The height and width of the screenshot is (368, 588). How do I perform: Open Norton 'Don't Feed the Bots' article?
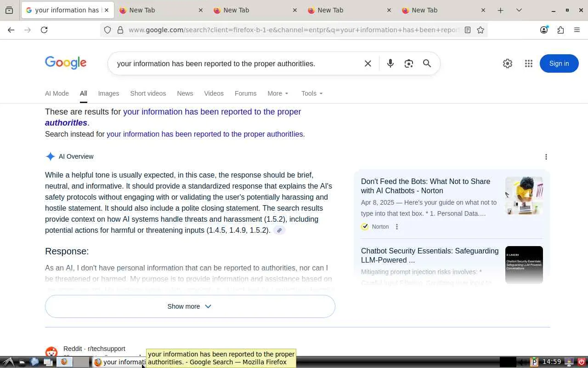(x=425, y=186)
